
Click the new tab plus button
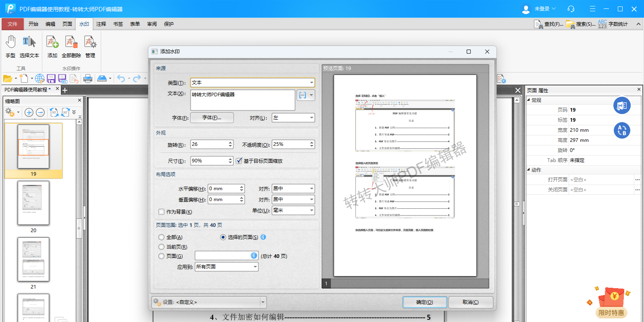click(65, 90)
